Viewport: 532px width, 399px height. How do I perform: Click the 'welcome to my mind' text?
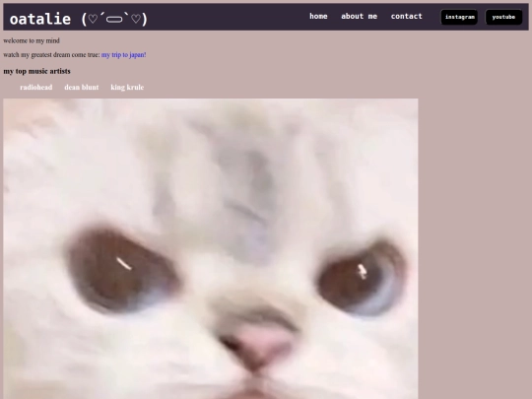click(x=32, y=40)
